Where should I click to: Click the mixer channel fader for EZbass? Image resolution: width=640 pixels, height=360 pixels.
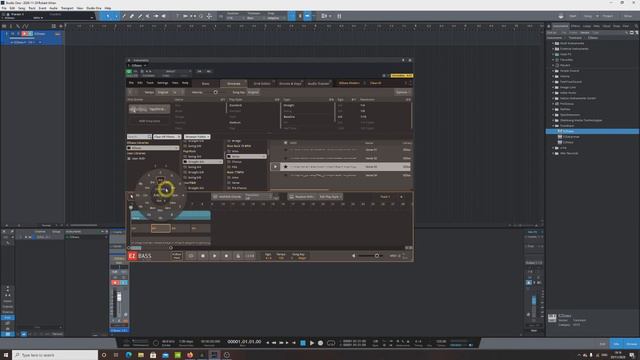point(119,298)
